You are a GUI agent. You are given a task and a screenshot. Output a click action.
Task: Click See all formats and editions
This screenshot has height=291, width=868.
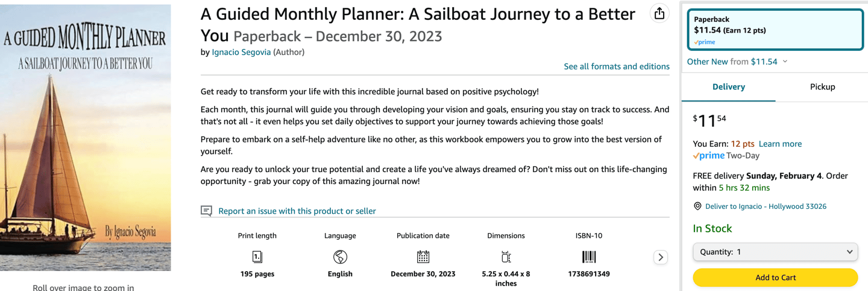point(617,66)
